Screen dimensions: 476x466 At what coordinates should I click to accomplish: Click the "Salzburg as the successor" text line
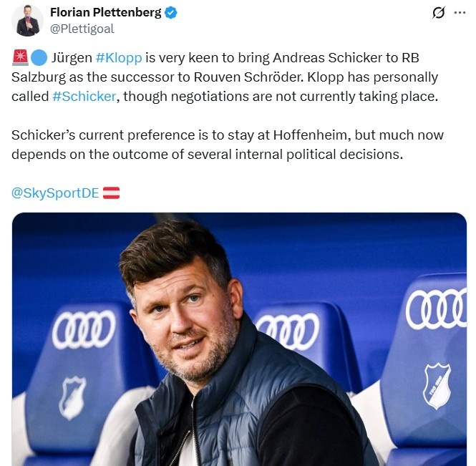225,77
